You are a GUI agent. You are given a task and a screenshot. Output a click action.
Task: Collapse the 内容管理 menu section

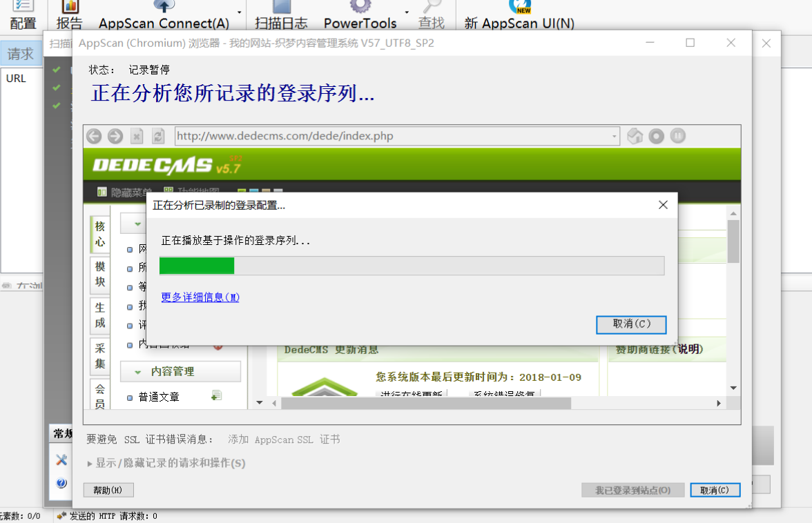[x=180, y=371]
